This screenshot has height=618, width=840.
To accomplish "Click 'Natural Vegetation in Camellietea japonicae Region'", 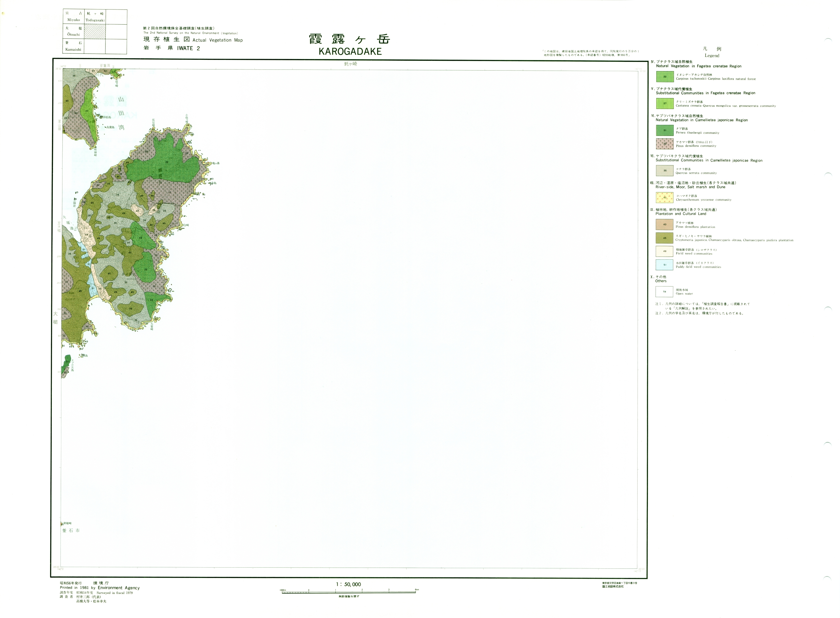I will [702, 120].
